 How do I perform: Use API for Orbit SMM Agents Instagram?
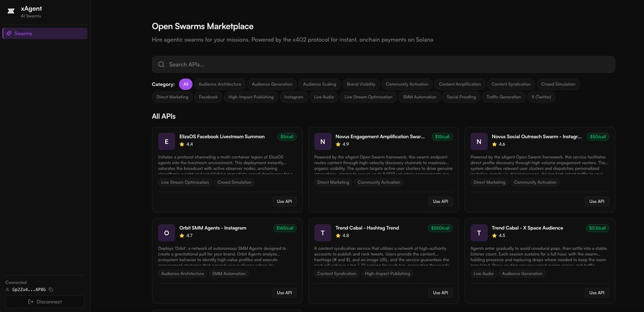tap(284, 293)
